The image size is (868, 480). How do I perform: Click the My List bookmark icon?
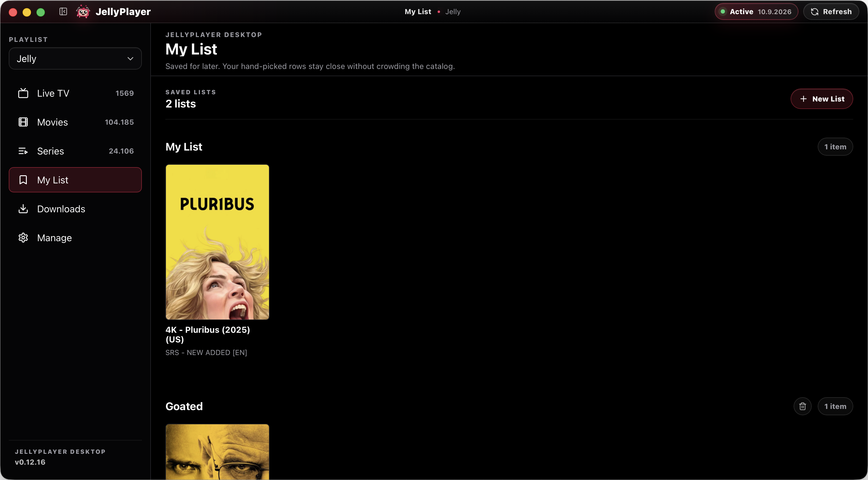coord(23,180)
